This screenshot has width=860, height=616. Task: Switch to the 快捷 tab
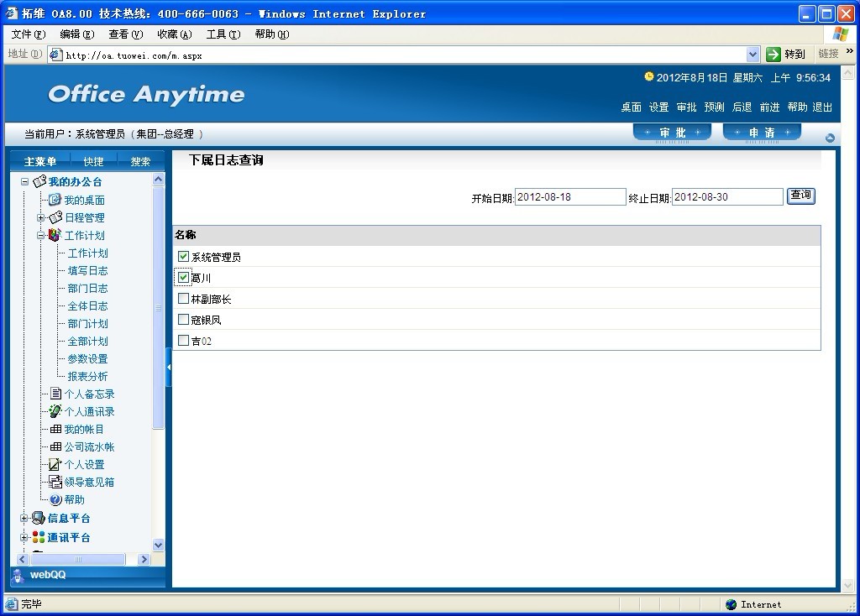click(93, 161)
